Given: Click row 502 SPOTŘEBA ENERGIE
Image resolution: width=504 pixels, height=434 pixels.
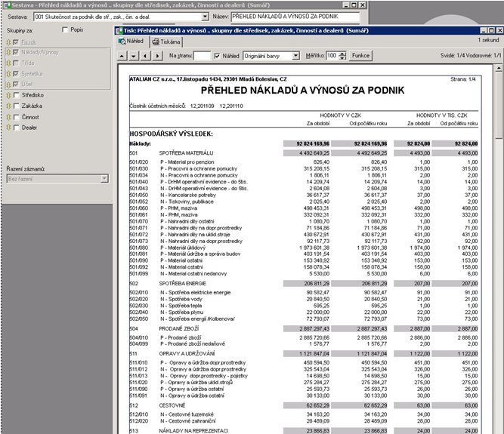Looking at the screenshot, I should (x=304, y=284).
